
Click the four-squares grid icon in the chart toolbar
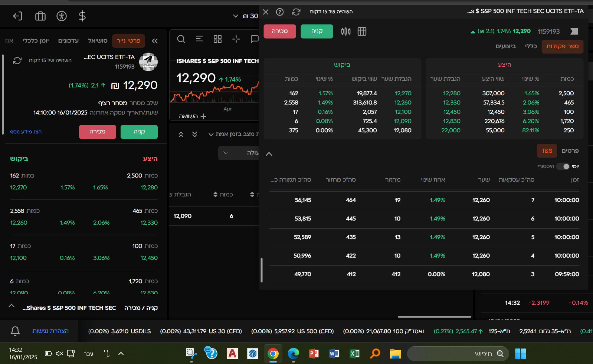pyautogui.click(x=217, y=39)
